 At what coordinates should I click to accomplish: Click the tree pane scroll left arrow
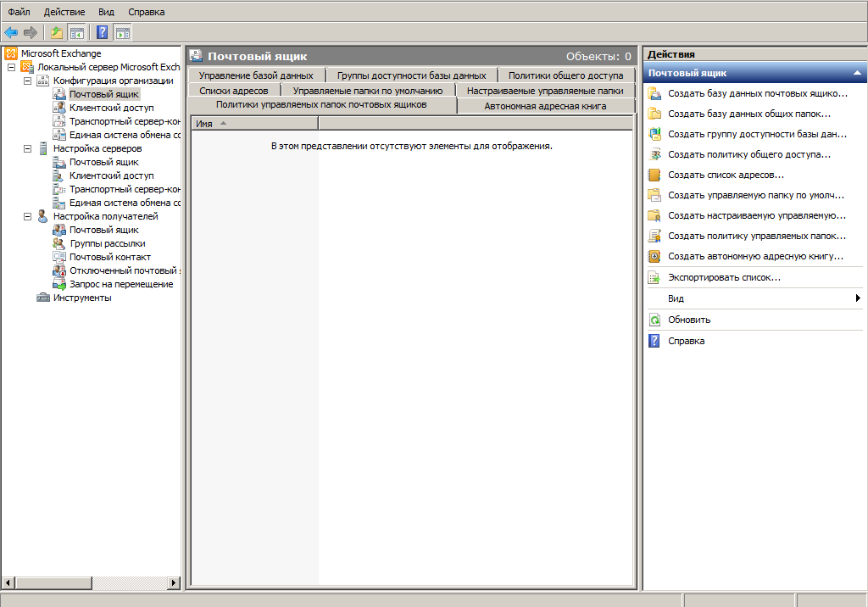(x=8, y=582)
